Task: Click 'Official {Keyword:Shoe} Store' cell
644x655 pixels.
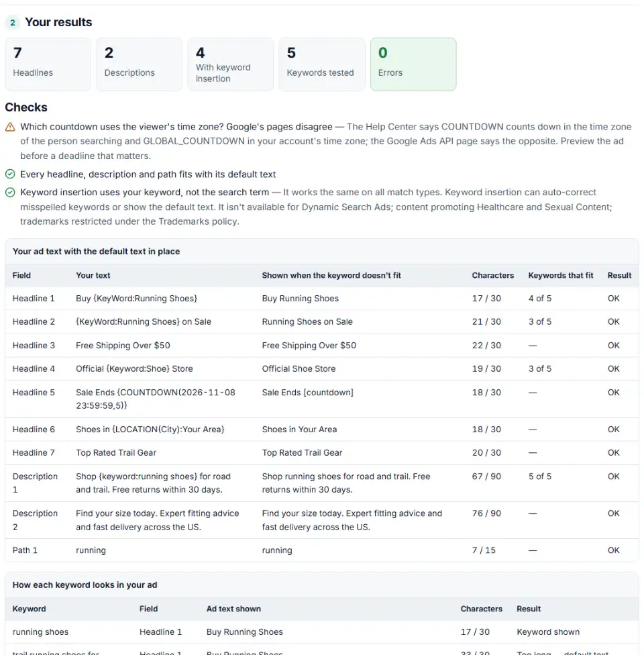Action: tap(134, 369)
